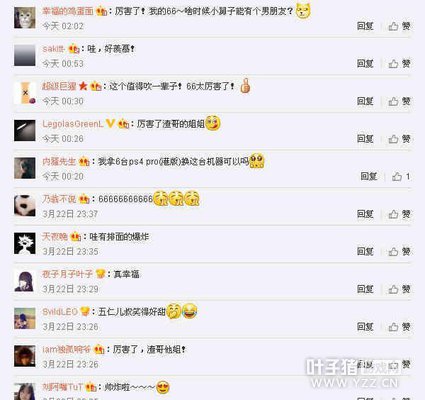425x400 pixels.
Task: Open LegolasGreenL's profile via username
Action: (73, 124)
